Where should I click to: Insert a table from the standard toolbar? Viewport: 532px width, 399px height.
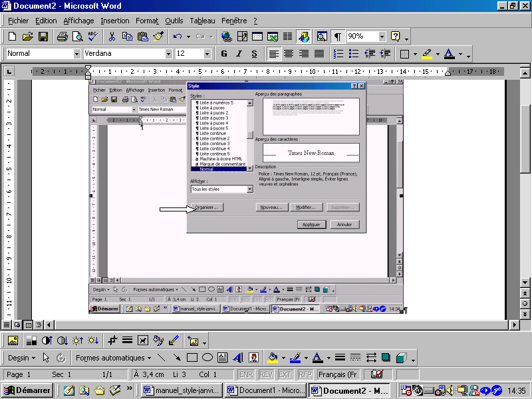click(x=257, y=37)
